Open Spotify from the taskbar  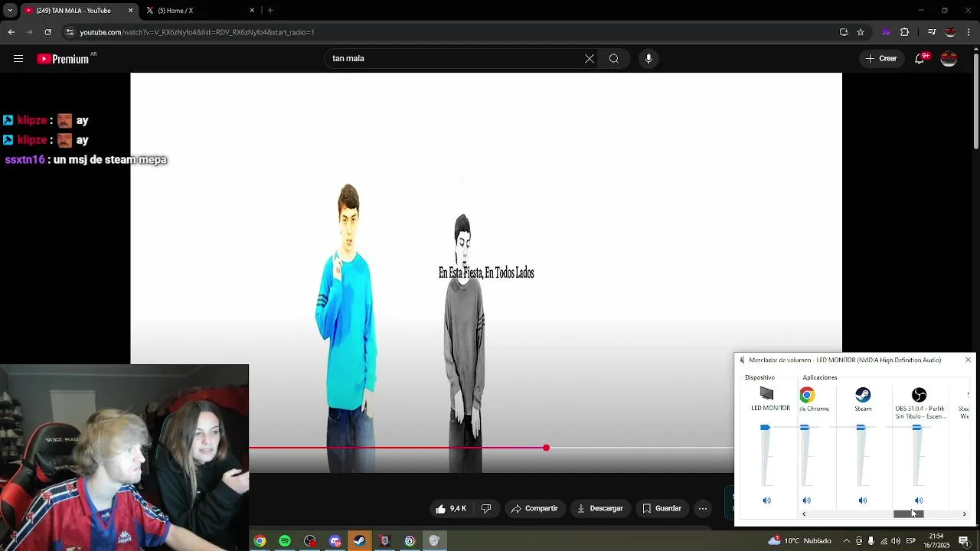click(x=285, y=541)
